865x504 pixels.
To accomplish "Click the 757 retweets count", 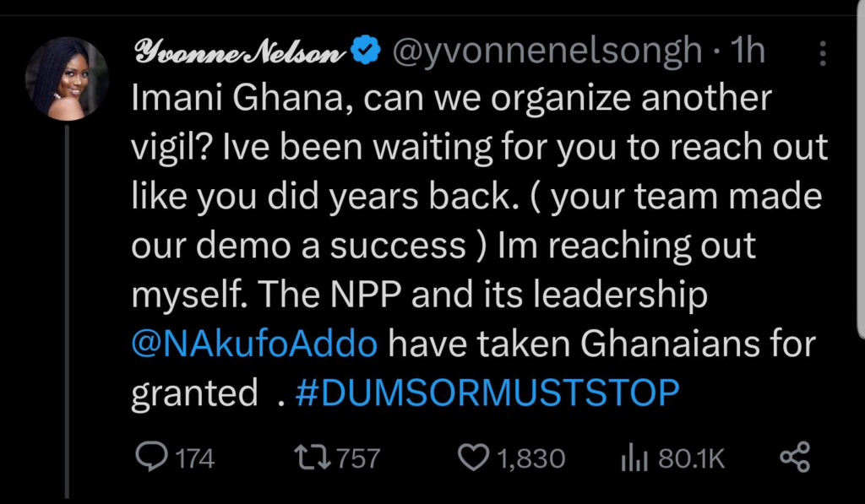I will [358, 458].
